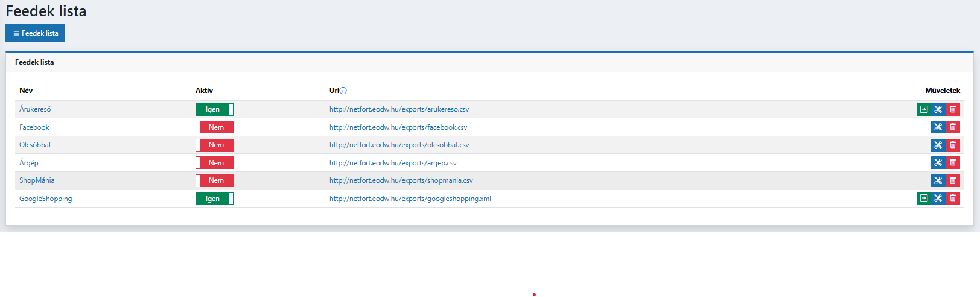Follow the shopmania.csv export URL link
Image resolution: width=980 pixels, height=297 pixels.
coord(401,180)
